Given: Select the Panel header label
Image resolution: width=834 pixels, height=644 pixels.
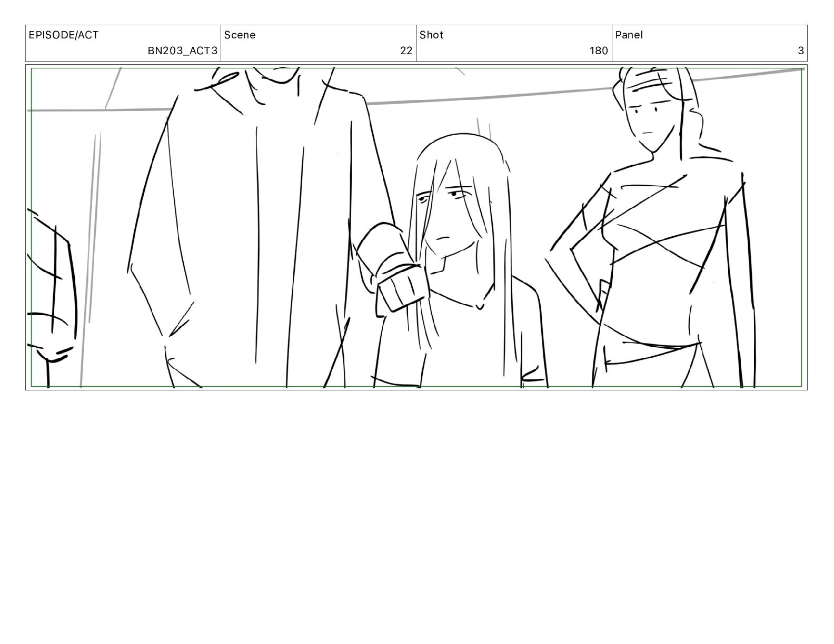Looking at the screenshot, I should tap(629, 35).
